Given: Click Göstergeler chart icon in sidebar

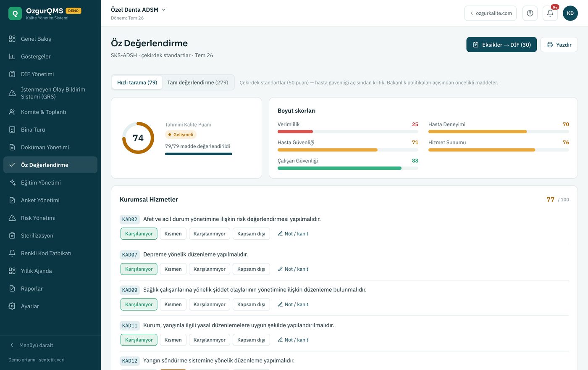Looking at the screenshot, I should tap(12, 56).
